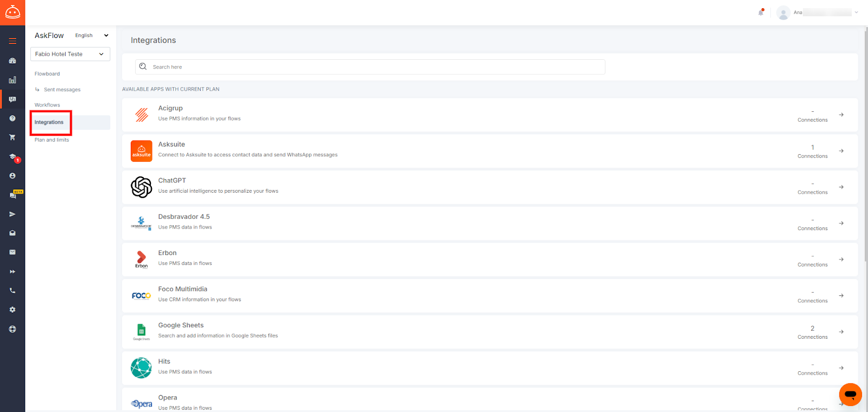Open the closed envelope mail icon

pos(12,252)
